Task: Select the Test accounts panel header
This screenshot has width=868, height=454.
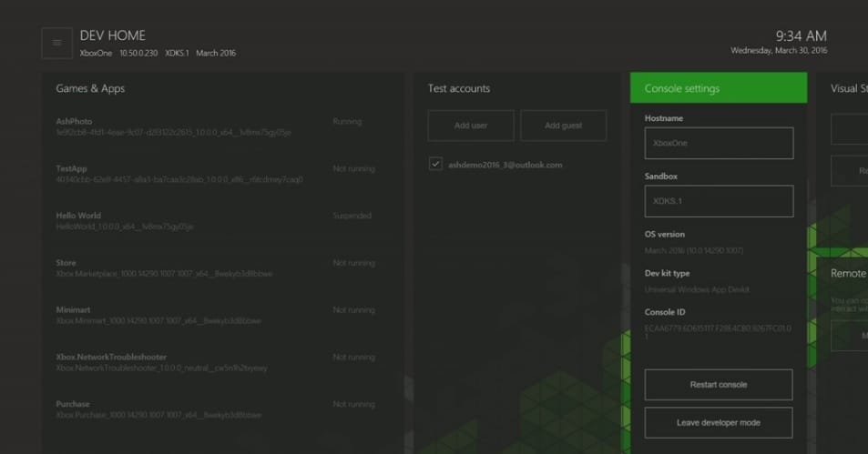Action: 459,88
